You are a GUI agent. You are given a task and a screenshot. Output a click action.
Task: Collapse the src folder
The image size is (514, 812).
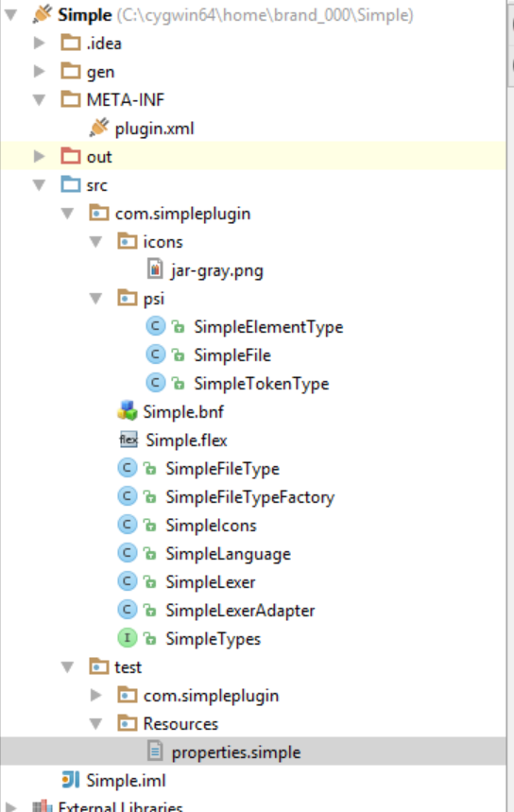(x=40, y=185)
